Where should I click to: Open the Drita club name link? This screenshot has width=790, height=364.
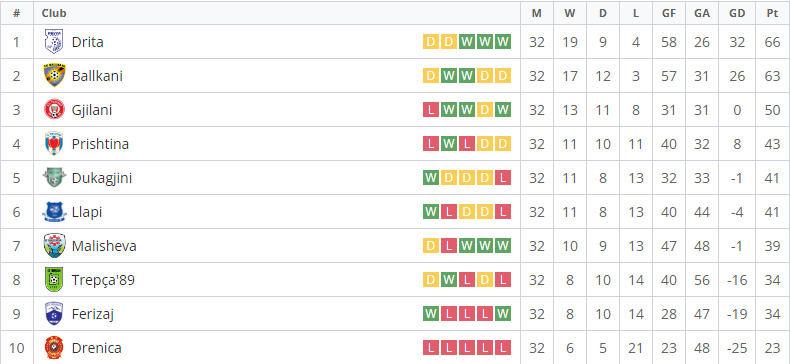coord(88,42)
